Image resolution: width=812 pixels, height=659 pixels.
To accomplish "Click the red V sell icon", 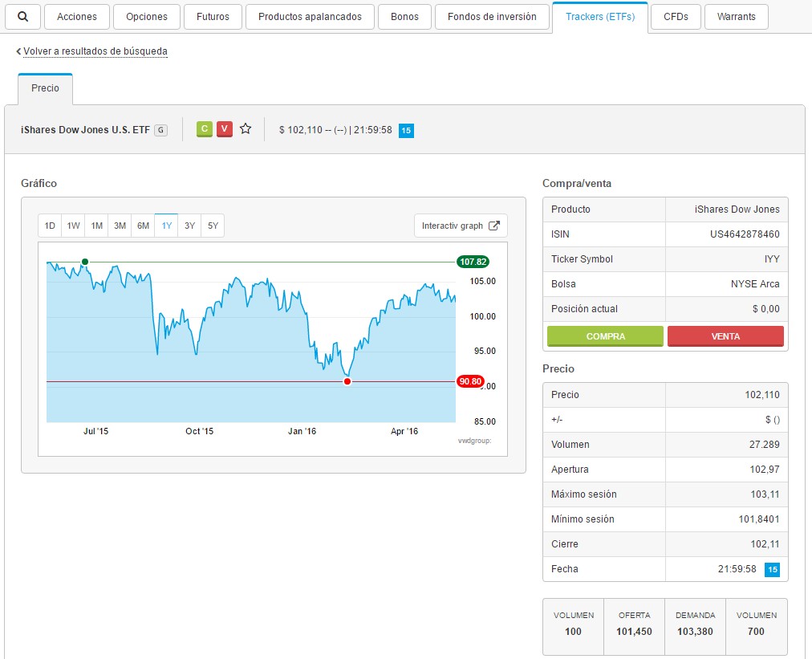I will (224, 129).
